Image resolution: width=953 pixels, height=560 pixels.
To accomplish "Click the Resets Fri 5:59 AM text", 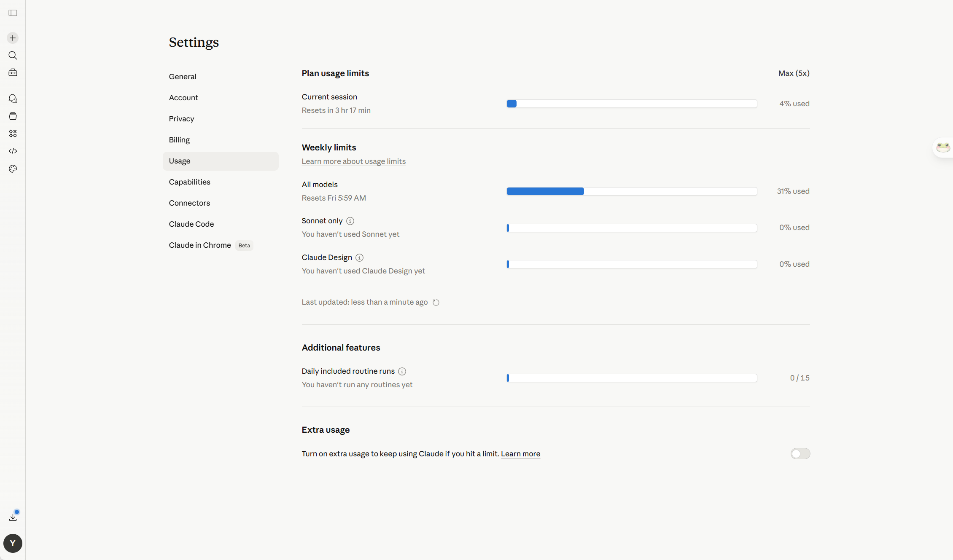I will tap(334, 198).
